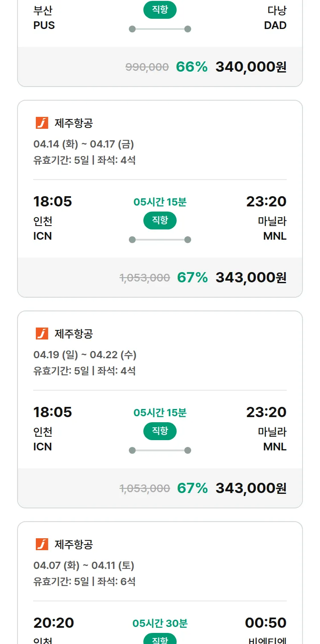320x644 pixels.
Task: Open date range 04.19 (일) ~ 04.22 (수)
Action: pos(85,355)
